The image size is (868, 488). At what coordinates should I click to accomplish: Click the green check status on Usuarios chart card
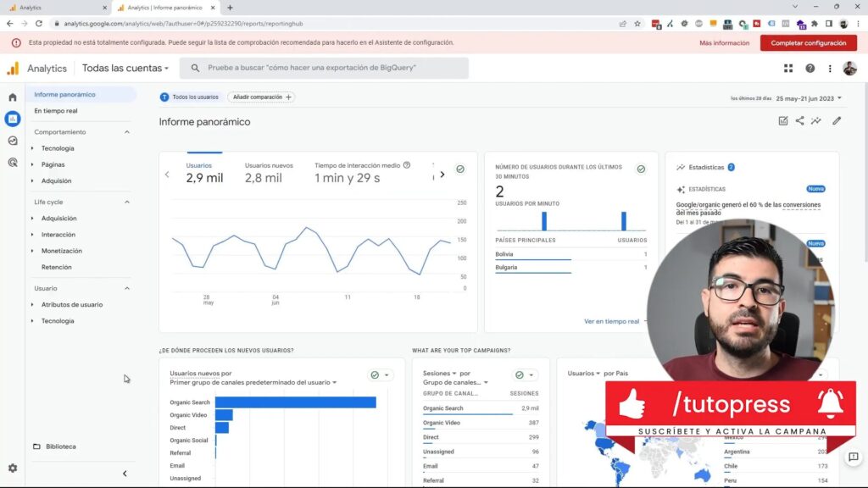coord(460,169)
